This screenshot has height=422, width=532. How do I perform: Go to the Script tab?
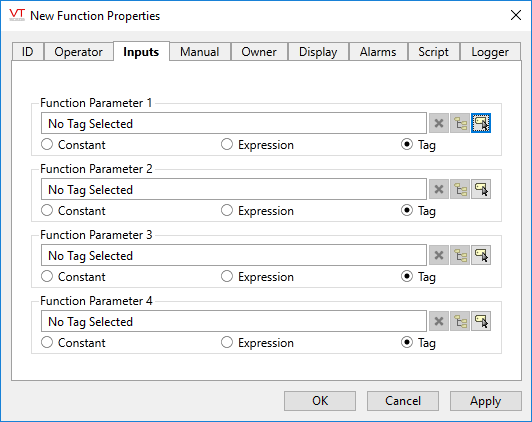click(433, 52)
